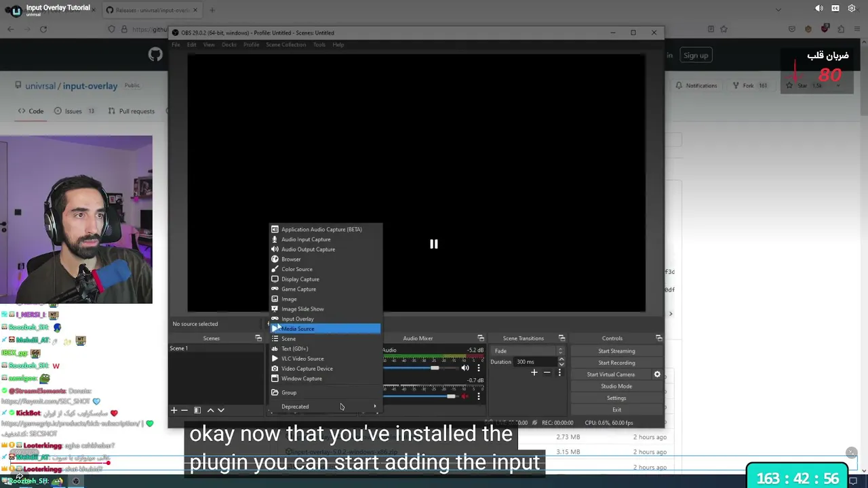This screenshot has height=488, width=868.
Task: Open scene filters in the Scenes toolbar
Action: click(197, 410)
